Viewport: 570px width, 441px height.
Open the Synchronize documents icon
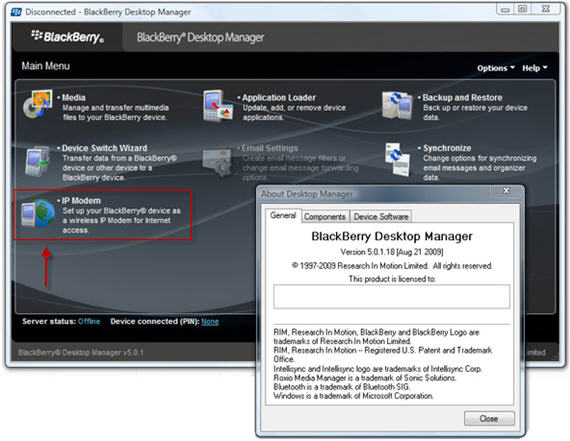pyautogui.click(x=398, y=159)
